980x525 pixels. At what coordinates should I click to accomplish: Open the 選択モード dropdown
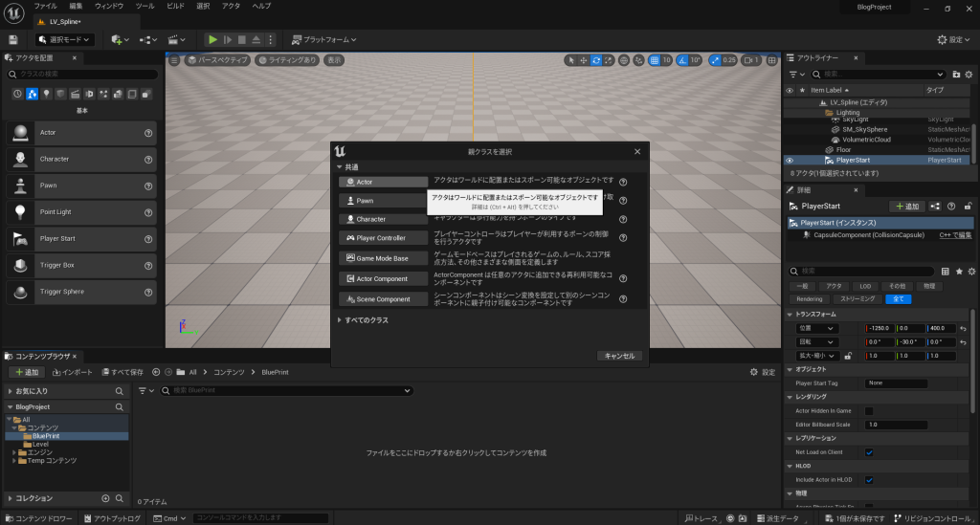point(64,39)
